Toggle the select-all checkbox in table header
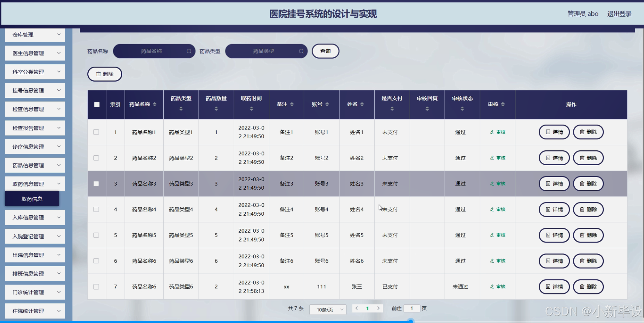This screenshot has width=644, height=323. coord(97,104)
